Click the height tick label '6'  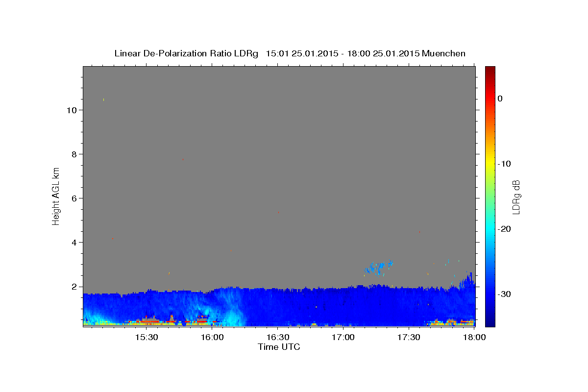(x=73, y=198)
